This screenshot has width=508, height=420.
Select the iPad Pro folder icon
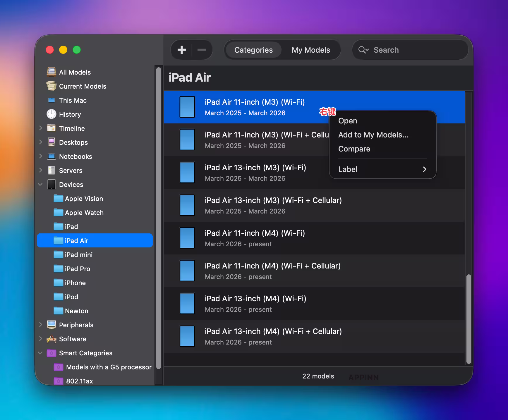click(59, 268)
